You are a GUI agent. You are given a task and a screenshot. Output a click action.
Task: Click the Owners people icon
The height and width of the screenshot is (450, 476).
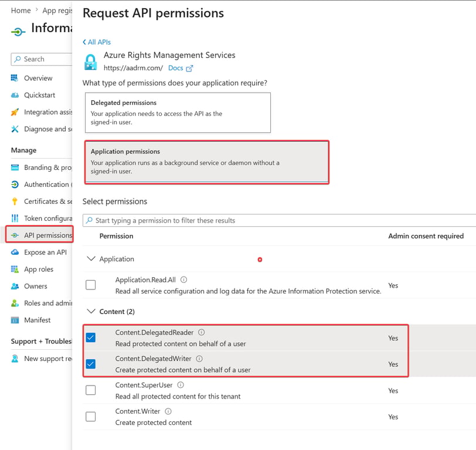pyautogui.click(x=15, y=286)
